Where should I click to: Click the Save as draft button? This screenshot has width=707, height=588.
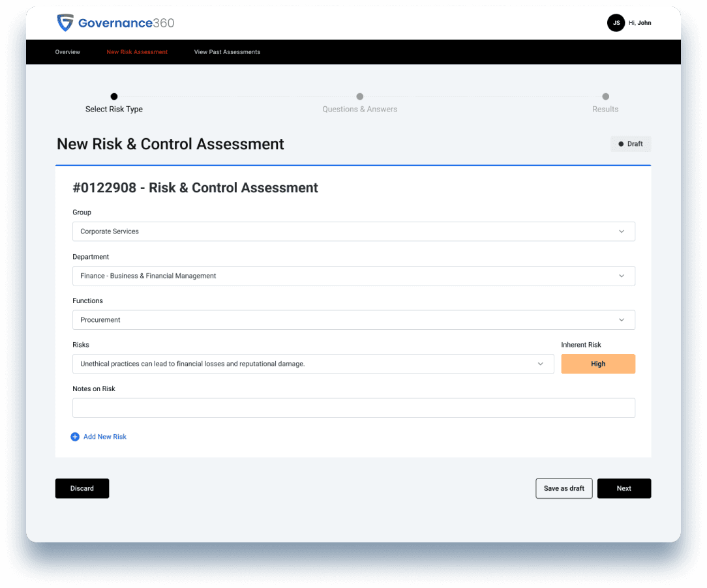(x=564, y=488)
